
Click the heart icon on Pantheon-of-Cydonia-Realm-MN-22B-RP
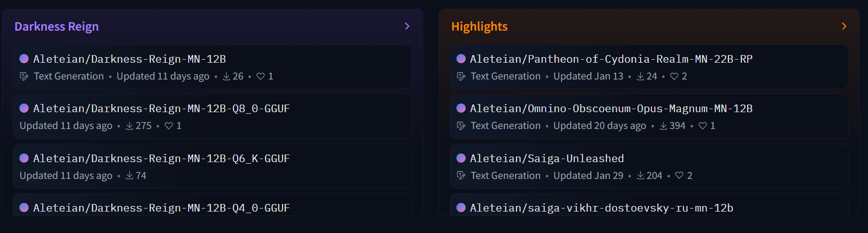(x=674, y=76)
